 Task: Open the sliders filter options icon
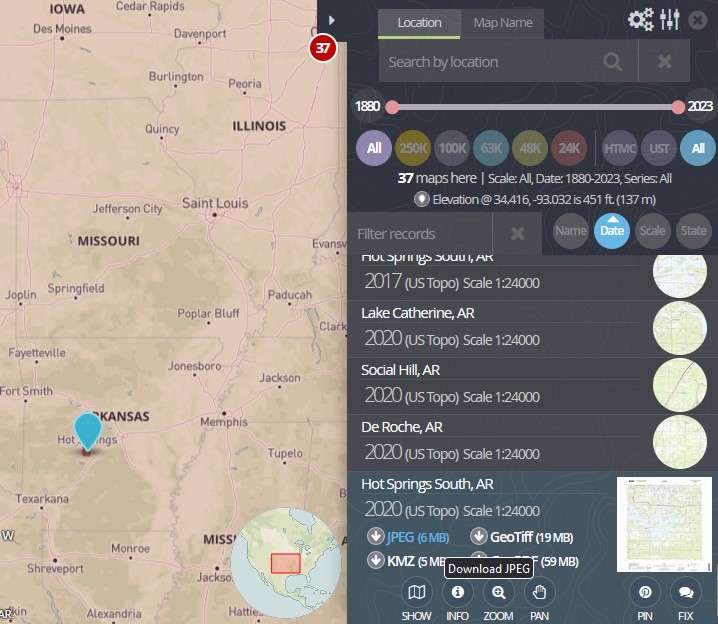pos(670,20)
